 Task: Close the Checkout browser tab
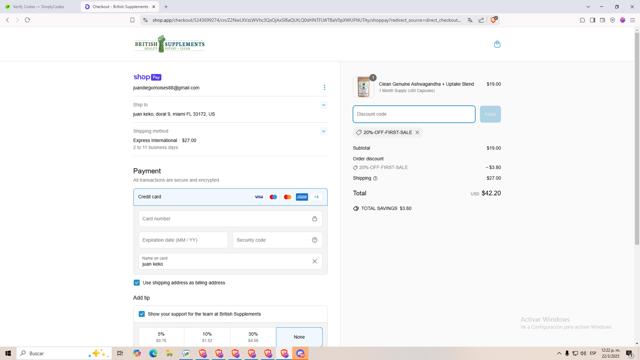pyautogui.click(x=153, y=7)
